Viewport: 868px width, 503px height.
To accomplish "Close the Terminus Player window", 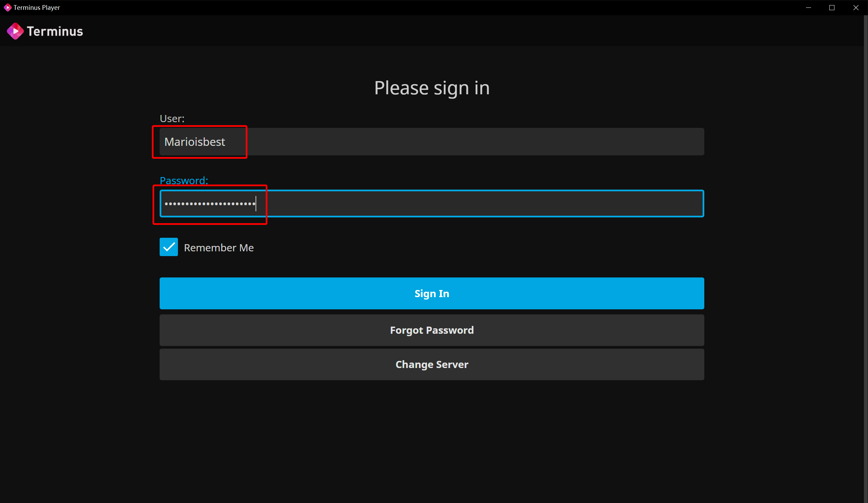I will [x=855, y=7].
